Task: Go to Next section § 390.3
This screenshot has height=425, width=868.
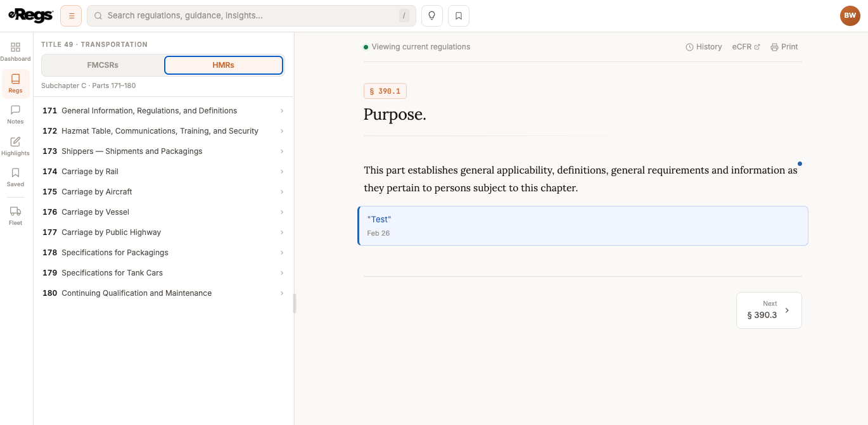Action: click(x=769, y=310)
